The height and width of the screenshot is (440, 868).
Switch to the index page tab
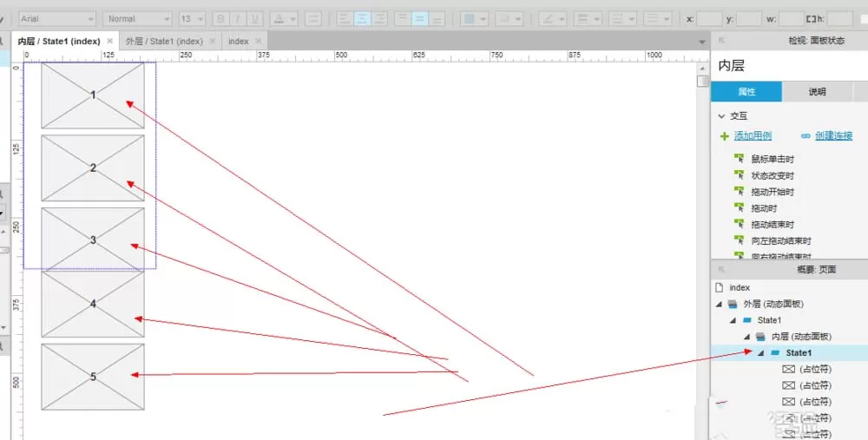coord(238,41)
